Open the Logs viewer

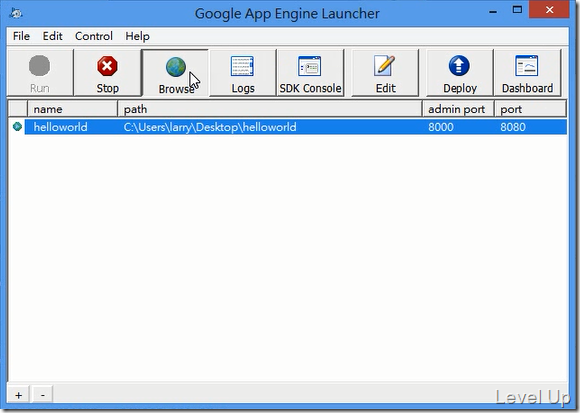click(243, 73)
